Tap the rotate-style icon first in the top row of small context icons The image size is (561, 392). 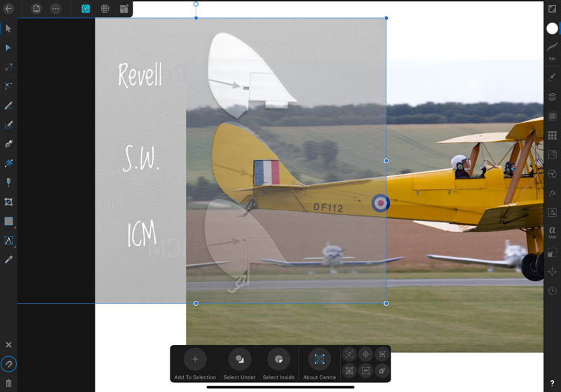[x=349, y=354]
